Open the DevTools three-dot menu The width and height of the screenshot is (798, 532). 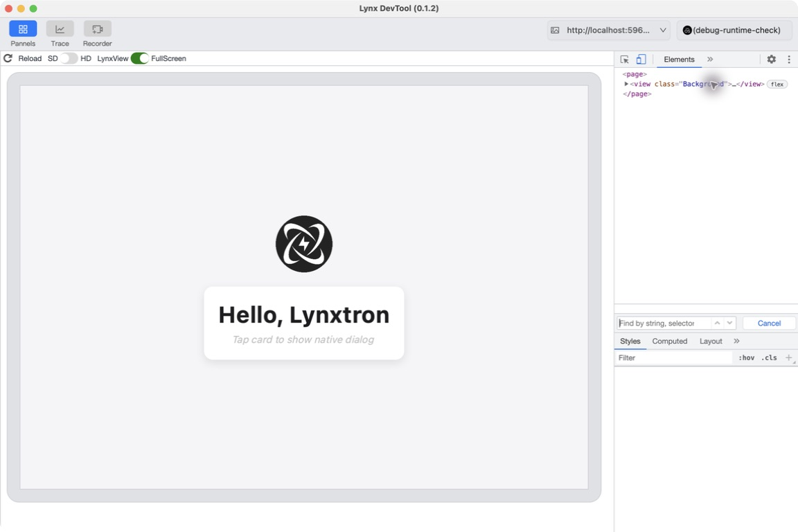point(789,60)
